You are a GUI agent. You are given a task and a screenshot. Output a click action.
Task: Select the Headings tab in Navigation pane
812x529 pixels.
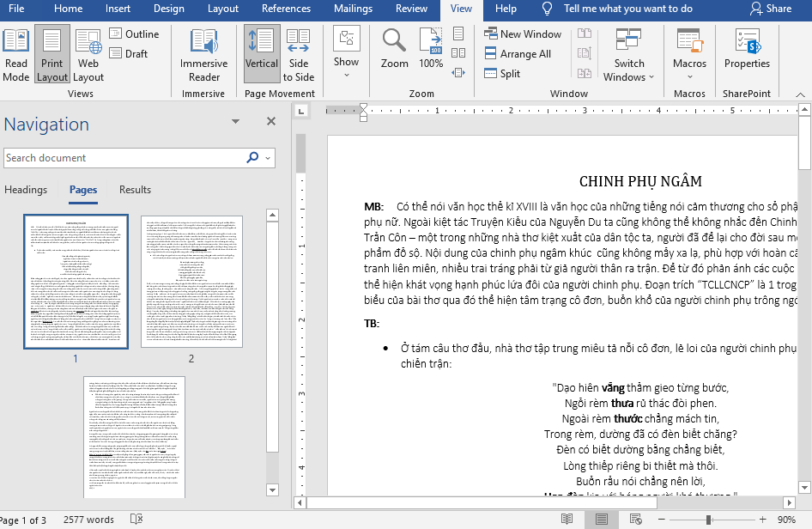(26, 189)
